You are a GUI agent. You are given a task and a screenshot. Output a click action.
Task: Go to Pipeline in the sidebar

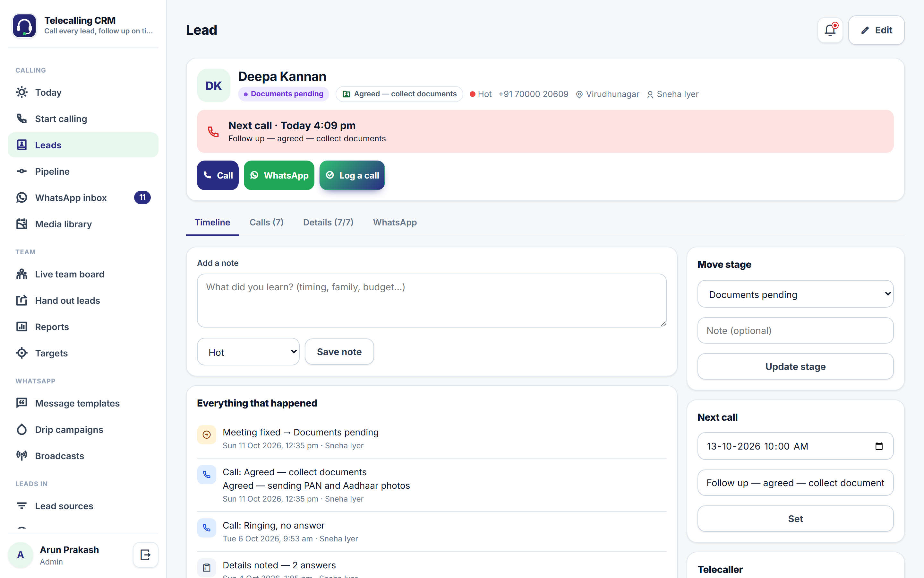pos(83,171)
